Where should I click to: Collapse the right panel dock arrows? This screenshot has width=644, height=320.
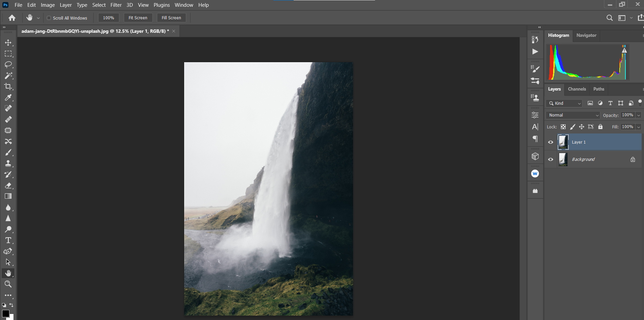tap(540, 27)
